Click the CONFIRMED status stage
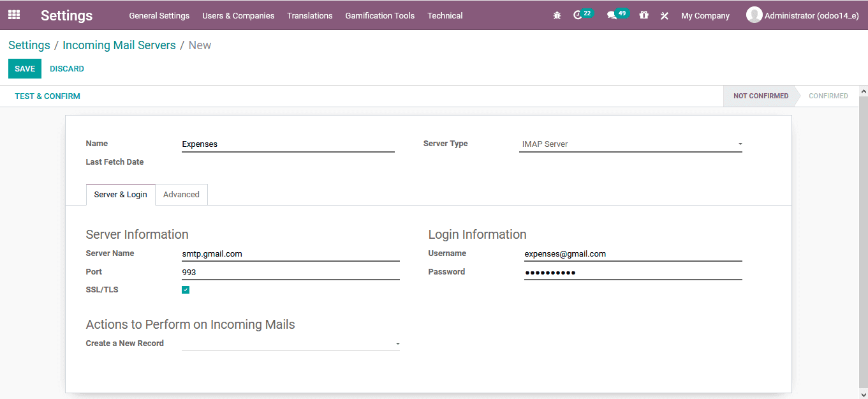868x399 pixels. pyautogui.click(x=828, y=96)
